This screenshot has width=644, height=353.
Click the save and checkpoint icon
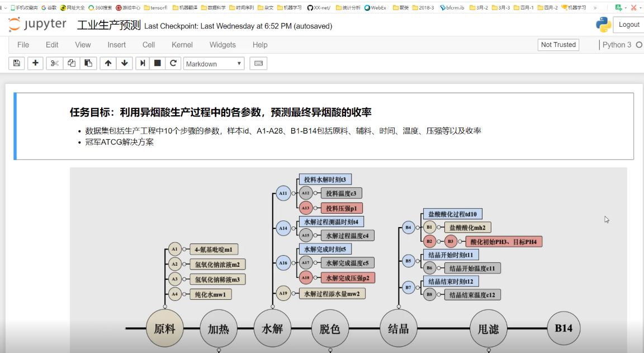tap(16, 63)
